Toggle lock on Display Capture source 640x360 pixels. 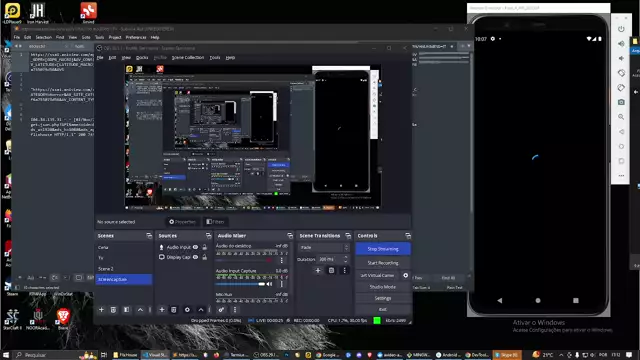pos(204,257)
